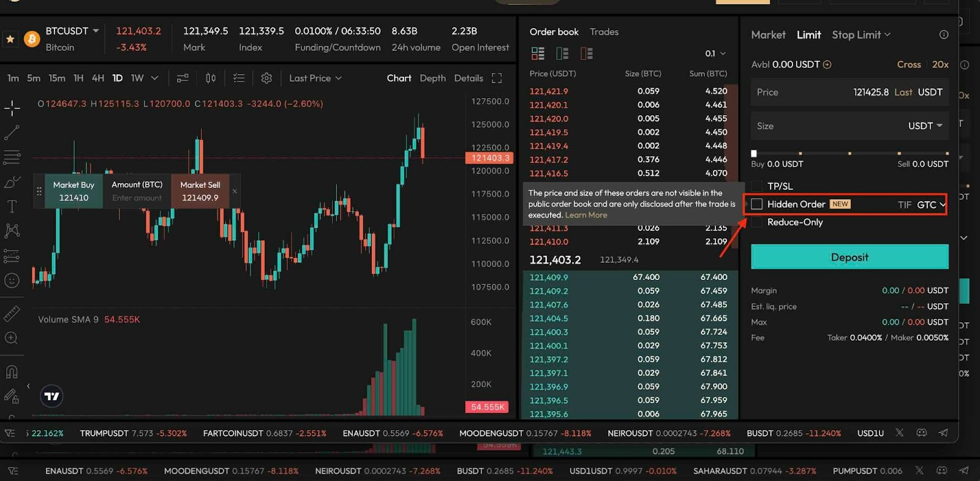Screen dimensions: 980x481
Task: Click the order size percentage slider
Action: click(850, 153)
